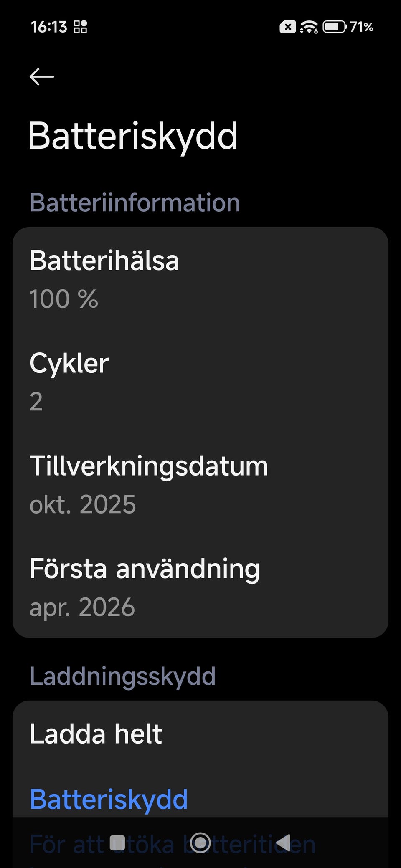Image resolution: width=401 pixels, height=868 pixels.
Task: Tap the Wi-Fi status icon
Action: click(x=309, y=27)
